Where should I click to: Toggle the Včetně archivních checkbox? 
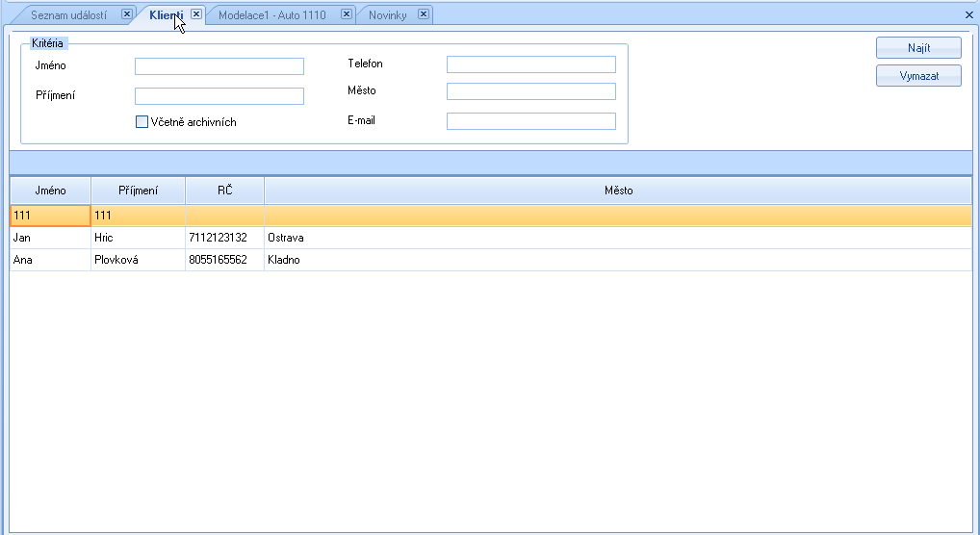[142, 122]
